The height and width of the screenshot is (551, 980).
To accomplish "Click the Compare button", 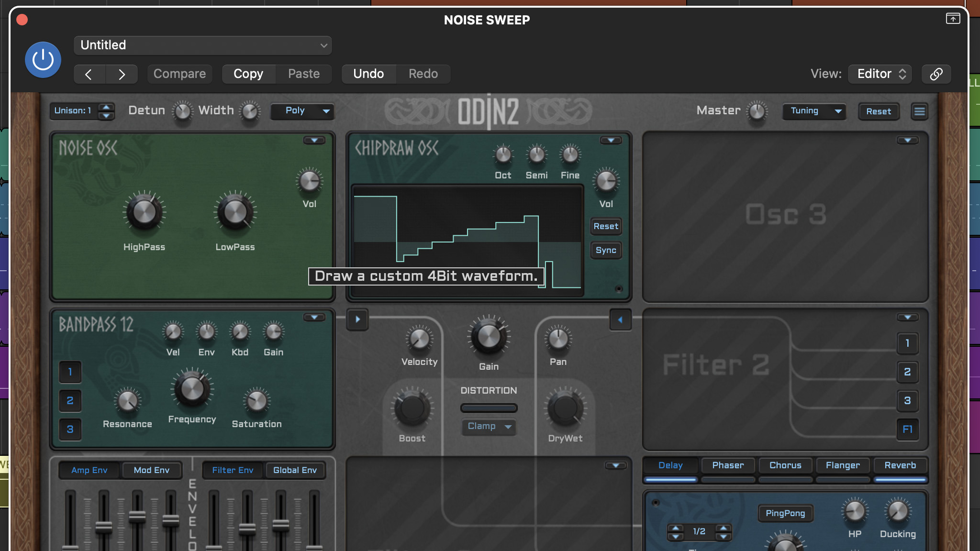I will [x=179, y=74].
